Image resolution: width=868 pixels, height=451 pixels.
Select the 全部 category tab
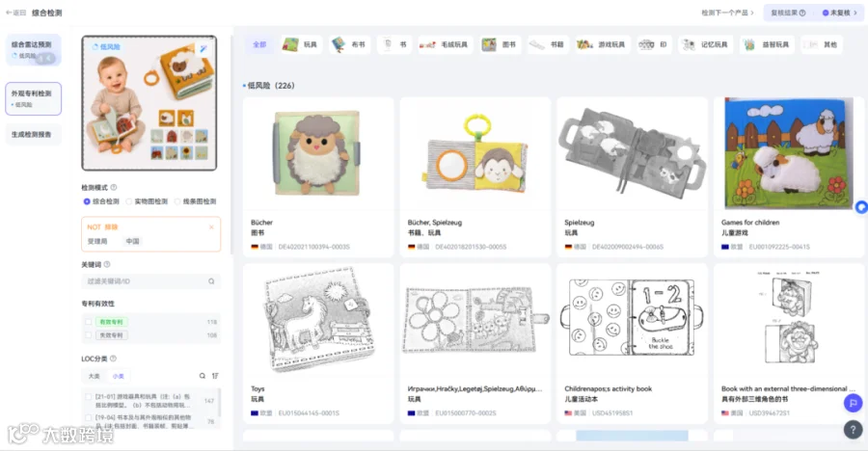[259, 44]
